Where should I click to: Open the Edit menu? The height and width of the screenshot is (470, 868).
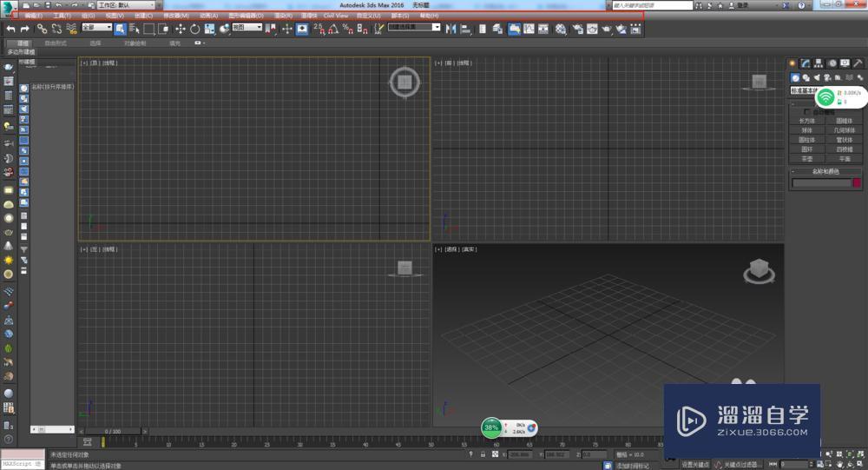coord(33,16)
